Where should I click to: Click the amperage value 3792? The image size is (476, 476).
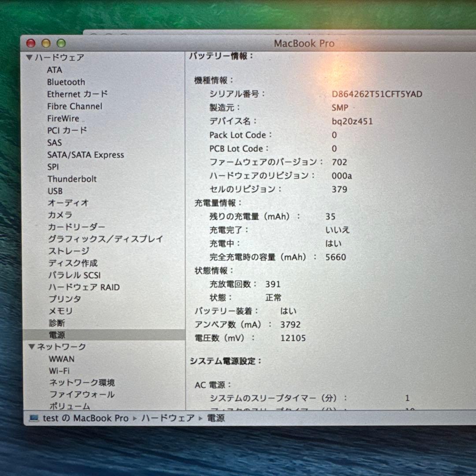[290, 324]
